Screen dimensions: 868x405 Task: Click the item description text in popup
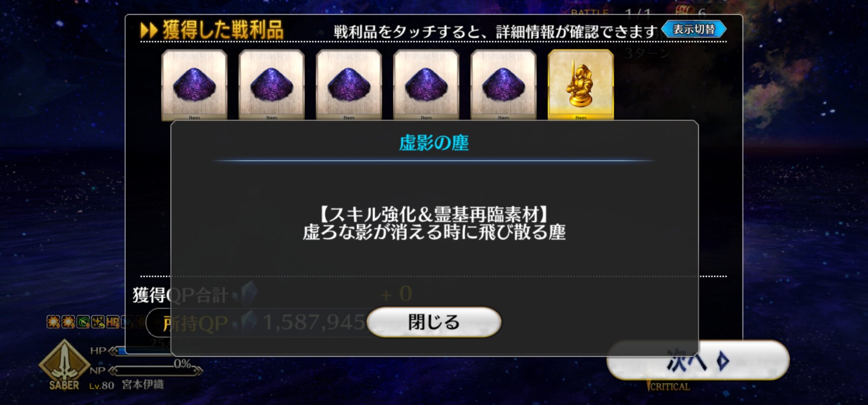(x=434, y=223)
